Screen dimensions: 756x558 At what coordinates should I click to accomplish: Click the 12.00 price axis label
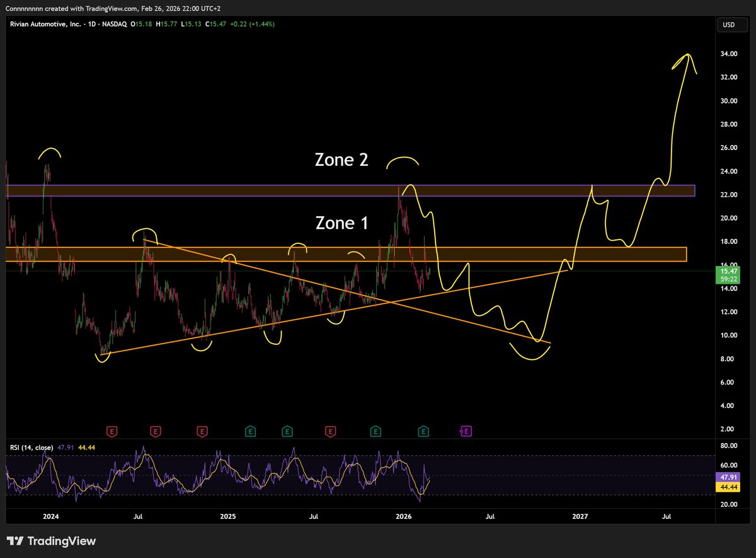729,312
